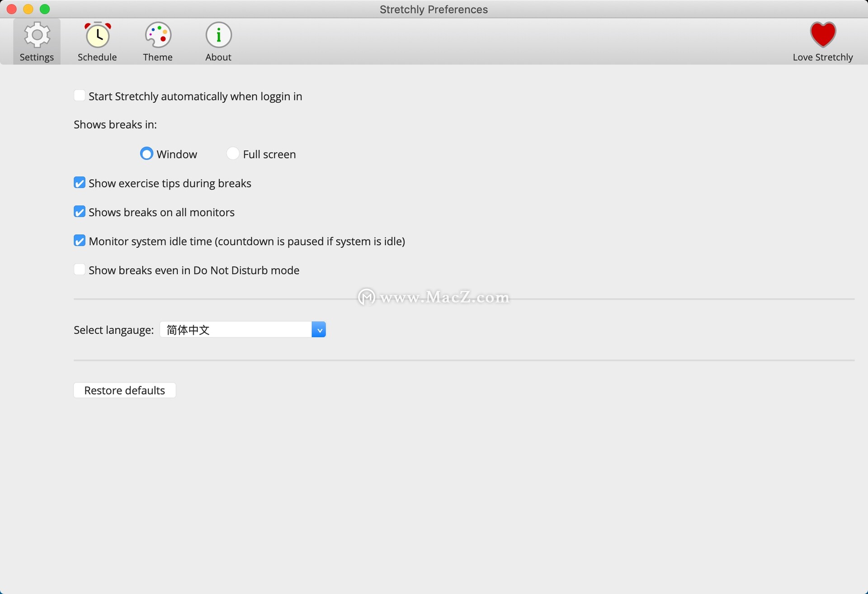Enable Show breaks in Do Not Disturb mode
The height and width of the screenshot is (594, 868).
[x=80, y=270]
